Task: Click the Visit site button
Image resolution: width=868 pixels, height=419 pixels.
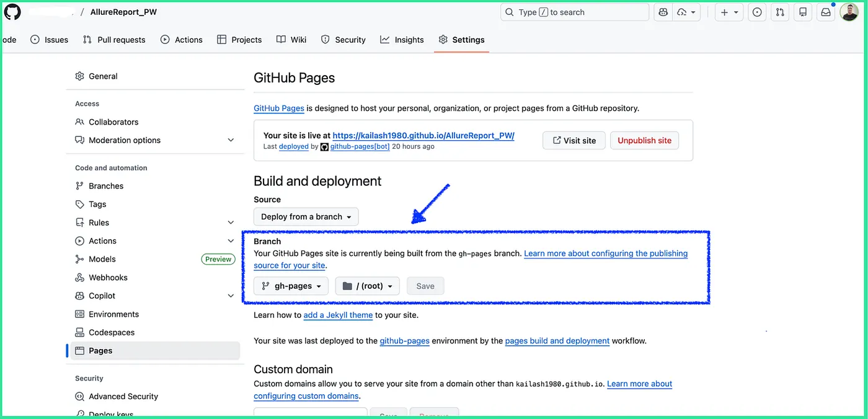Action: [573, 141]
